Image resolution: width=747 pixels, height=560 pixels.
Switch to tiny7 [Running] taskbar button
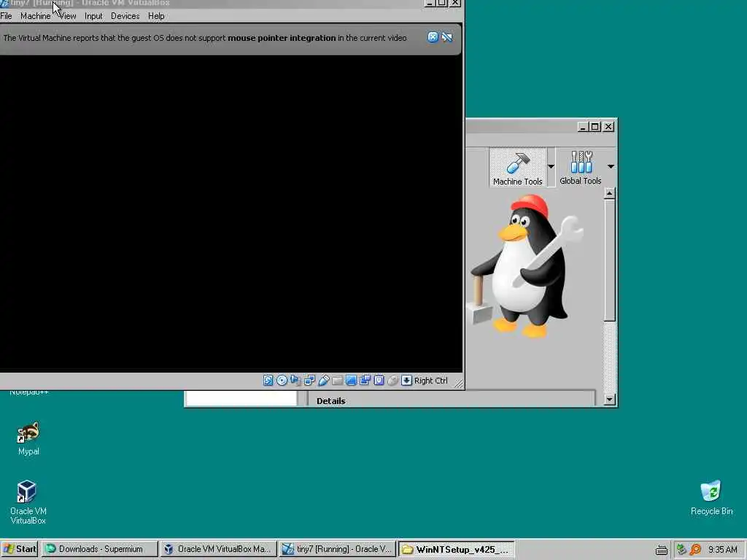click(x=337, y=549)
